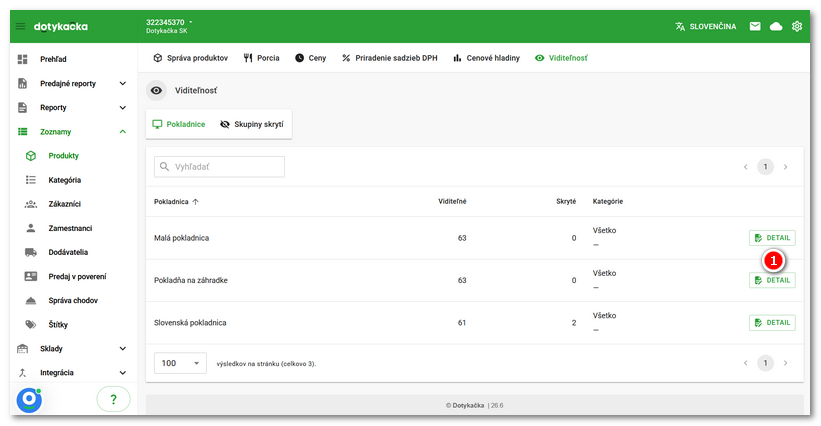Go to previous page in bottom pagination

pyautogui.click(x=746, y=363)
